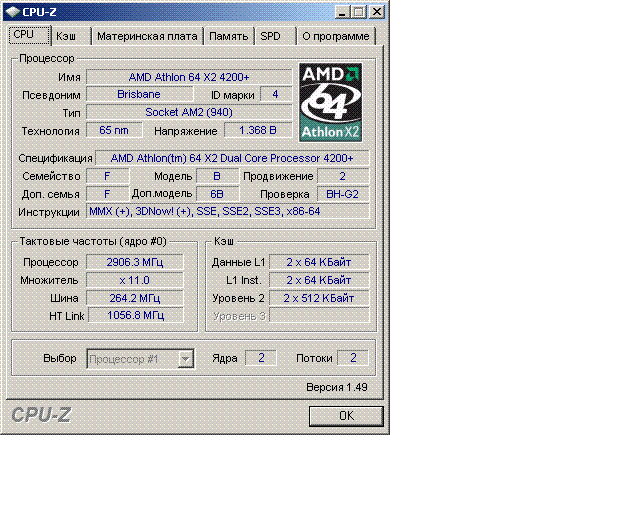The height and width of the screenshot is (512, 640).
Task: Click the Семейство value F
Action: pos(107,176)
